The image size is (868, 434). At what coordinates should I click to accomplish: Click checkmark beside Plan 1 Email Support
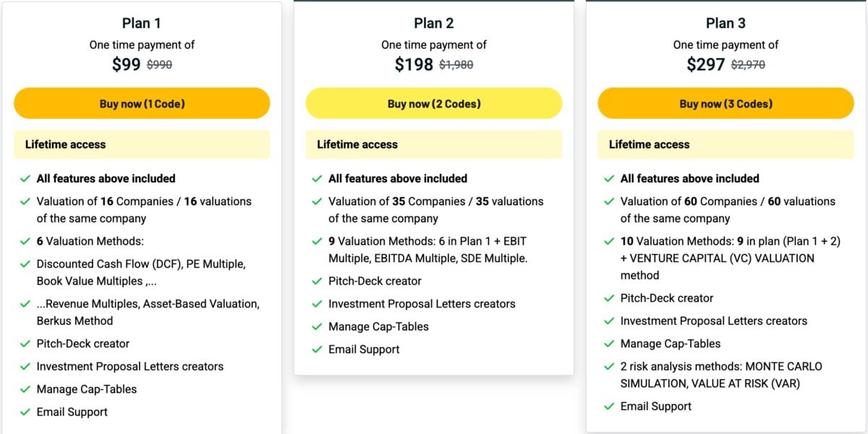pos(25,412)
